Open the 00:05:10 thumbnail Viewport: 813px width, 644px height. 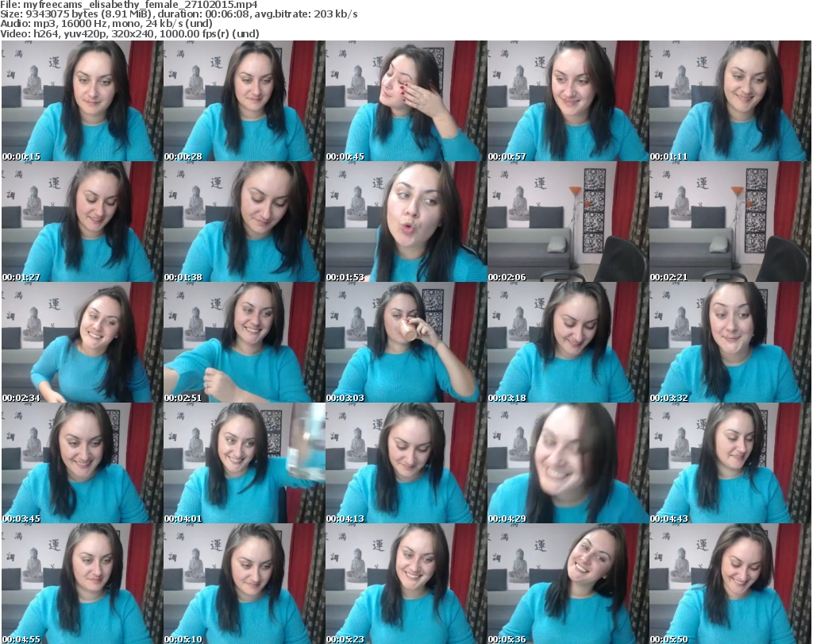pyautogui.click(x=244, y=584)
